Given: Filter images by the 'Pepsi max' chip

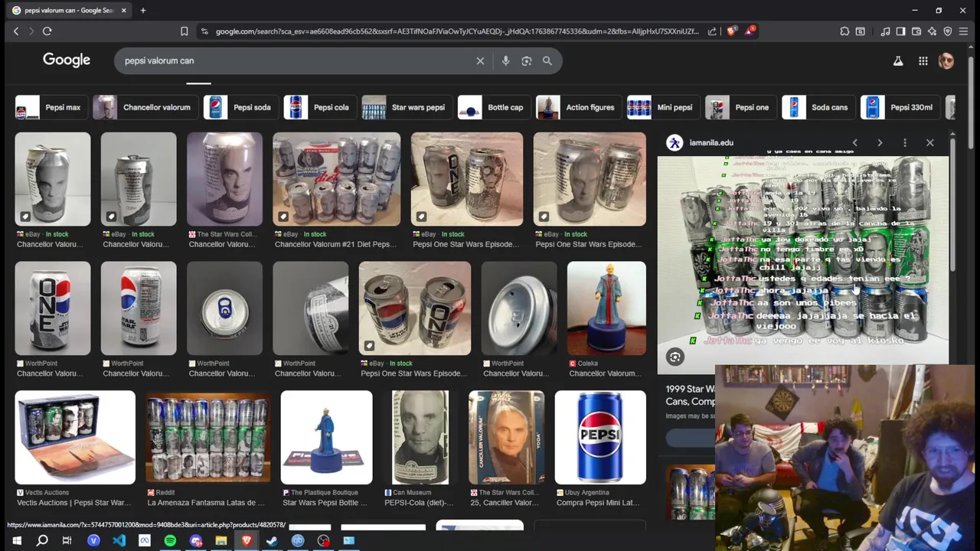Looking at the screenshot, I should 50,107.
